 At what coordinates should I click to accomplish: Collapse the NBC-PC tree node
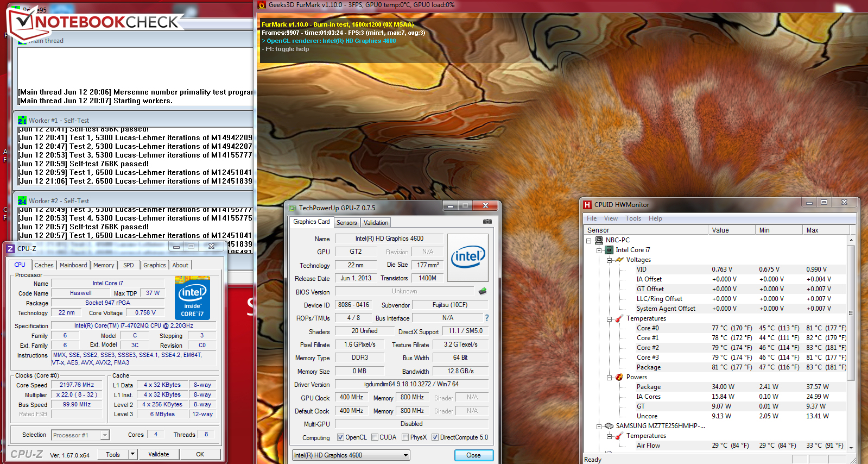click(589, 240)
